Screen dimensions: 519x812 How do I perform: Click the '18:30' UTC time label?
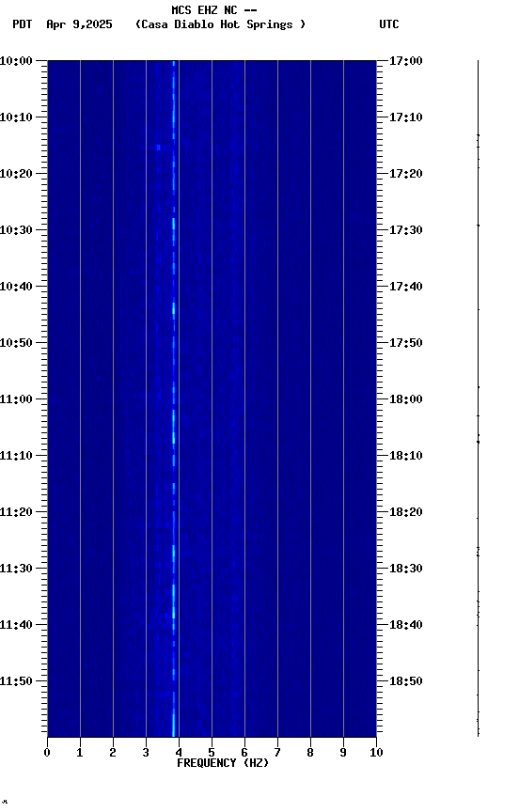pyautogui.click(x=406, y=570)
